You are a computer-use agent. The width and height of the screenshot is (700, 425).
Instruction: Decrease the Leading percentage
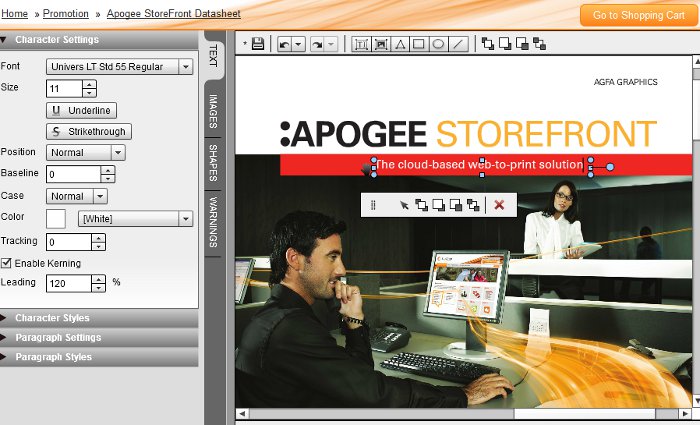(x=98, y=288)
